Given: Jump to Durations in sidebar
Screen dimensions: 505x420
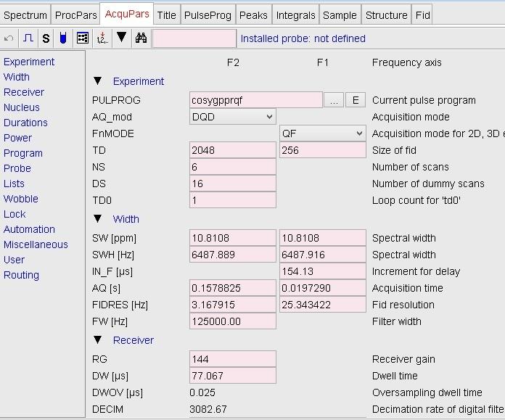Looking at the screenshot, I should click(x=25, y=123).
